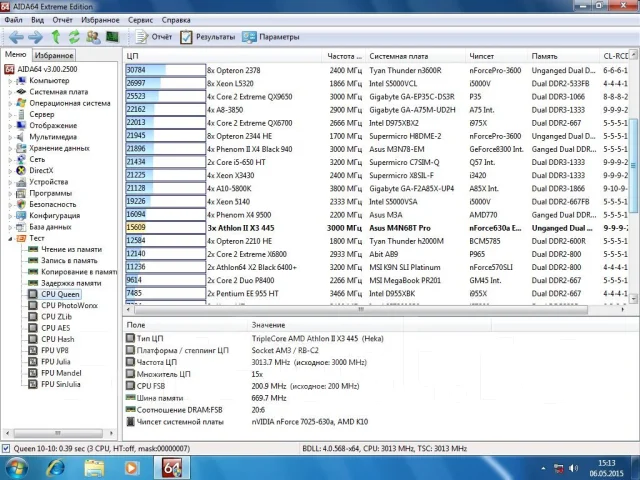This screenshot has width=640, height=480.
Task: Click the green Up arrow toolbar icon
Action: click(56, 37)
